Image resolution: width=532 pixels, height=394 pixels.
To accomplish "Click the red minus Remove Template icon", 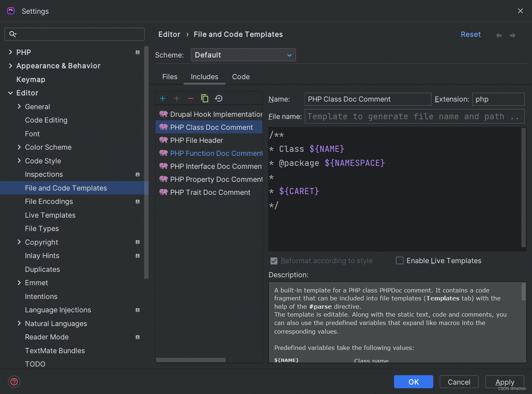I will [191, 98].
